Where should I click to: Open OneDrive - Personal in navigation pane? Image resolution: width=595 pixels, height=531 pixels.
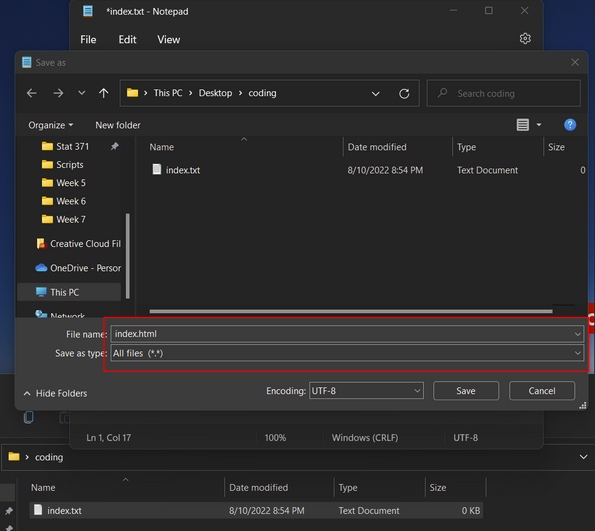pyautogui.click(x=78, y=268)
